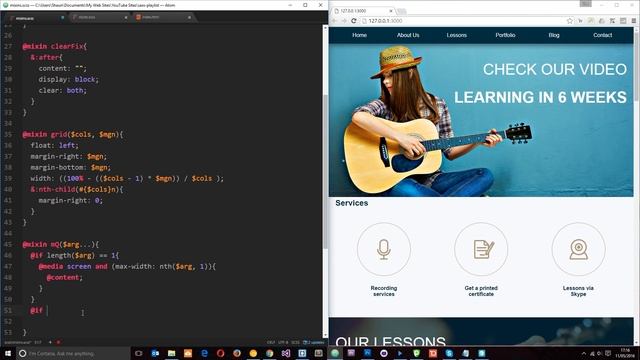Open the Portfolio navigation link
The height and width of the screenshot is (360, 640).
(x=505, y=35)
